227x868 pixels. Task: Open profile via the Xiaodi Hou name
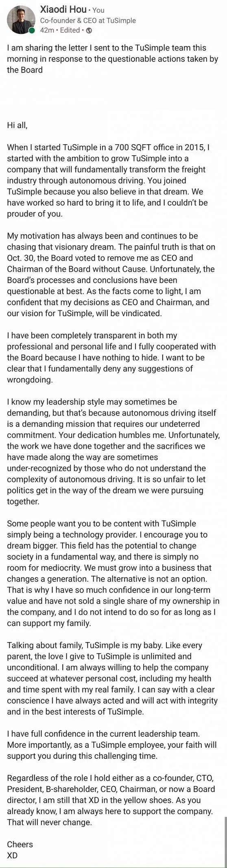click(63, 9)
